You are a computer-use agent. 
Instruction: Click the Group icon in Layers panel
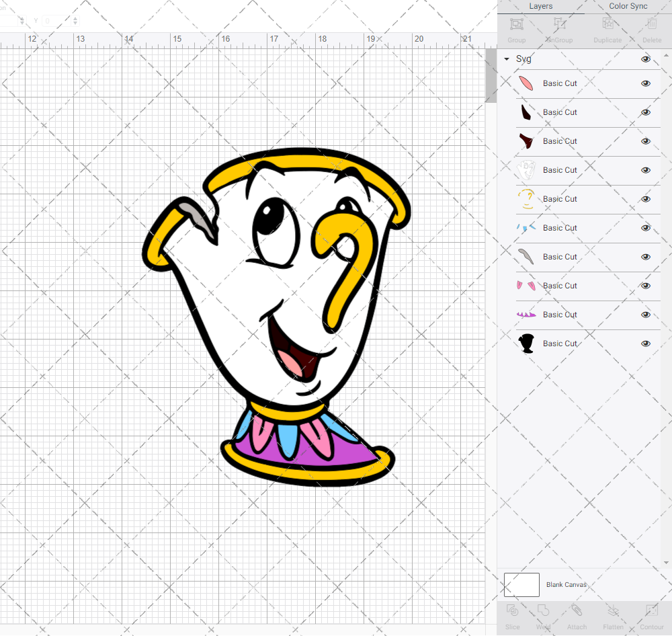tap(516, 24)
